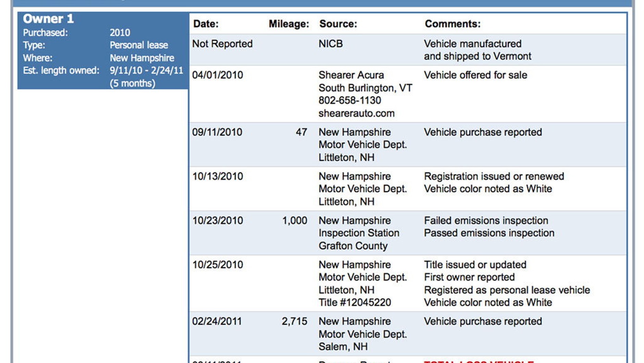Click the '(5 months)' duration text

132,84
